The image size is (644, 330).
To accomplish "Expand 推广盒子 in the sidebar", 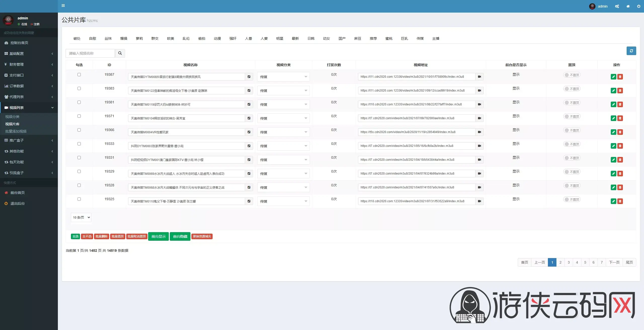I will pyautogui.click(x=29, y=140).
